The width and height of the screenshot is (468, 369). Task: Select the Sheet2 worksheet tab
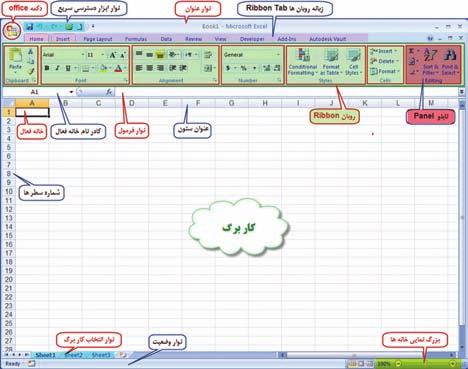pos(73,355)
